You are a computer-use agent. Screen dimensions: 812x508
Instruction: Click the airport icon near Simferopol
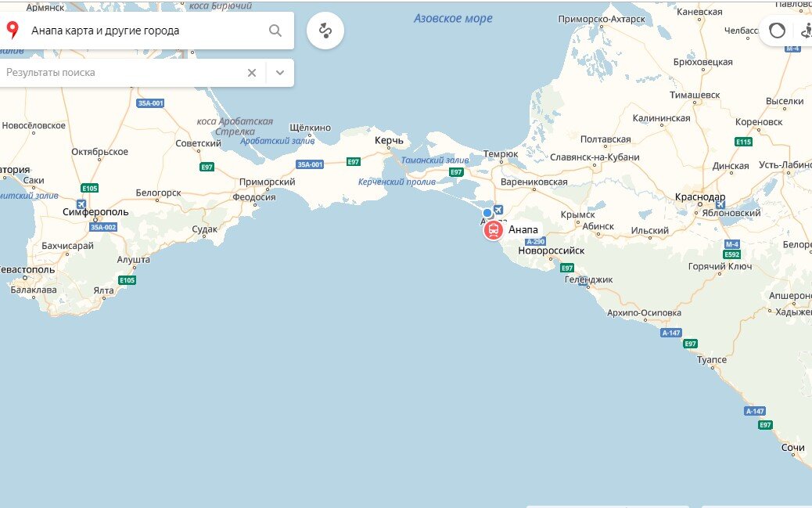pyautogui.click(x=81, y=204)
